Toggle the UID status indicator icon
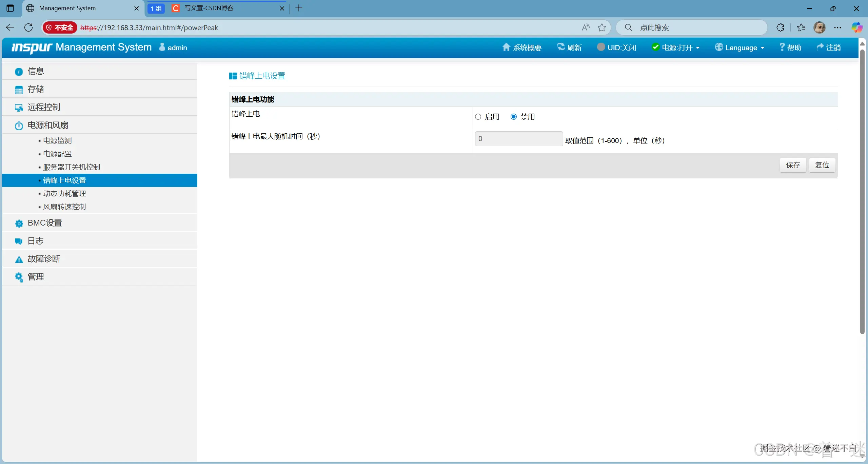This screenshot has width=868, height=464. pyautogui.click(x=601, y=47)
